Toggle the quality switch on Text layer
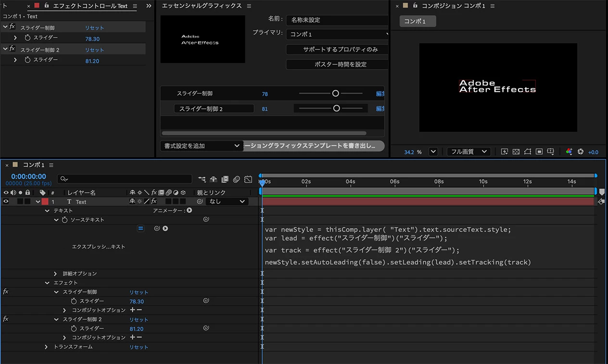The image size is (608, 364). click(x=147, y=201)
